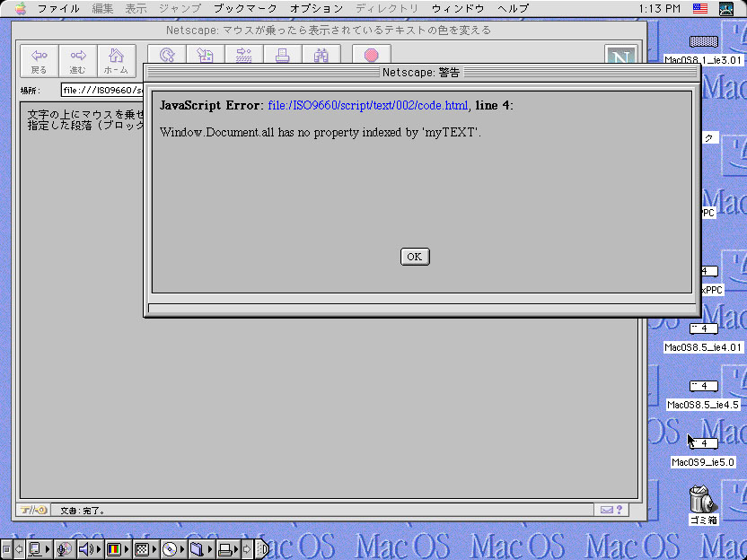
Task: Open the Apple menu
Action: [20, 9]
